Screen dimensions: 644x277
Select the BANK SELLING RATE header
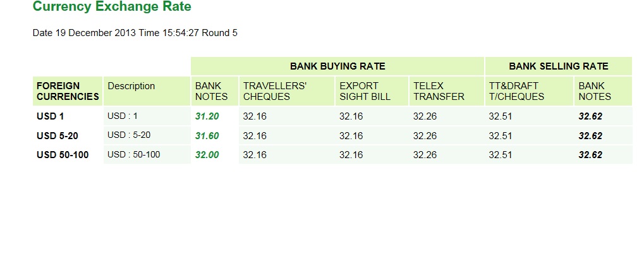point(559,66)
